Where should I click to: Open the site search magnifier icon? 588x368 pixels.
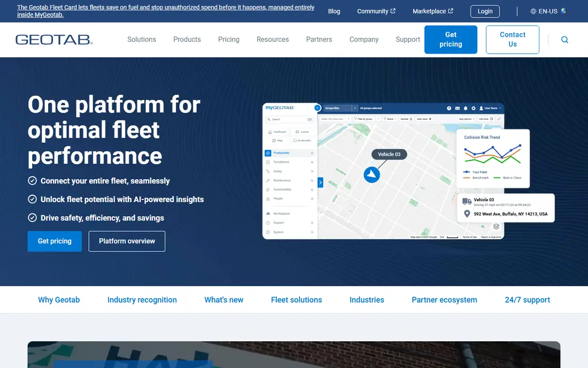pyautogui.click(x=564, y=40)
